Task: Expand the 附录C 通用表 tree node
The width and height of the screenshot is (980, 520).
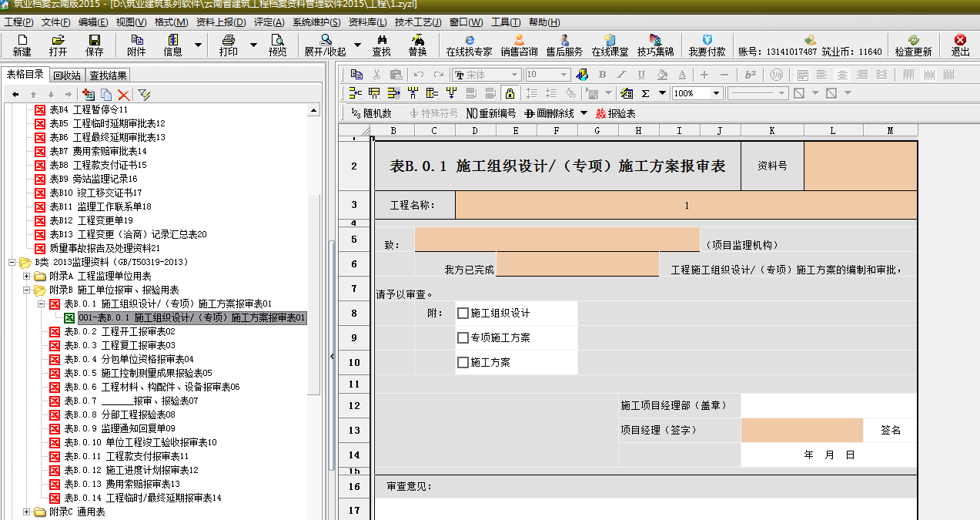Action: click(28, 512)
